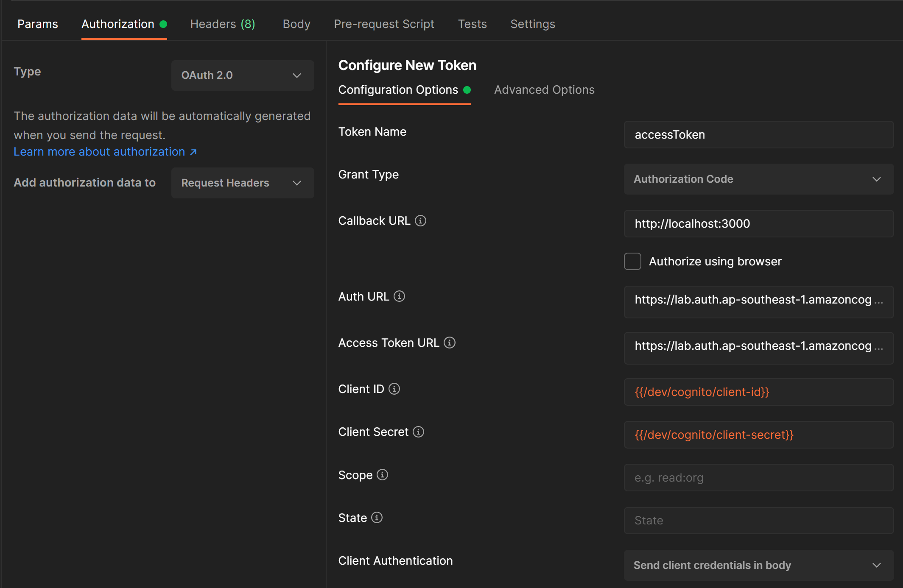
Task: Switch to the Body tab
Action: tap(296, 24)
